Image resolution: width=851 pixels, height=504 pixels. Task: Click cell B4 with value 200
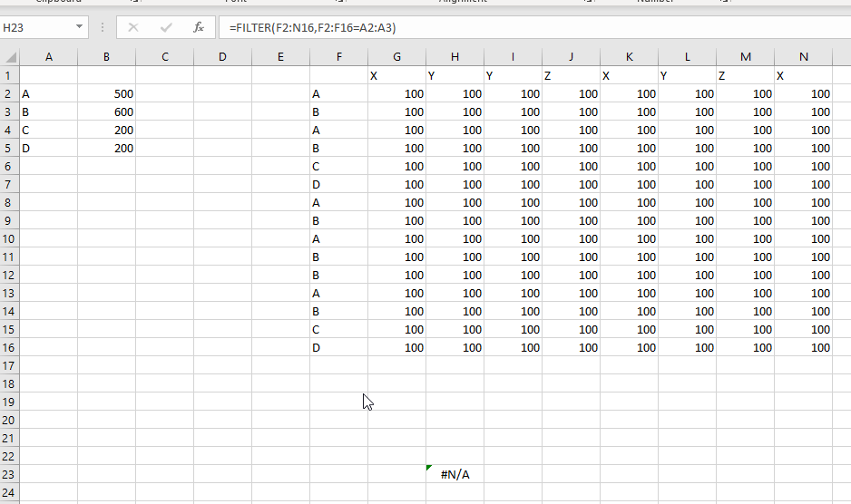tap(106, 131)
